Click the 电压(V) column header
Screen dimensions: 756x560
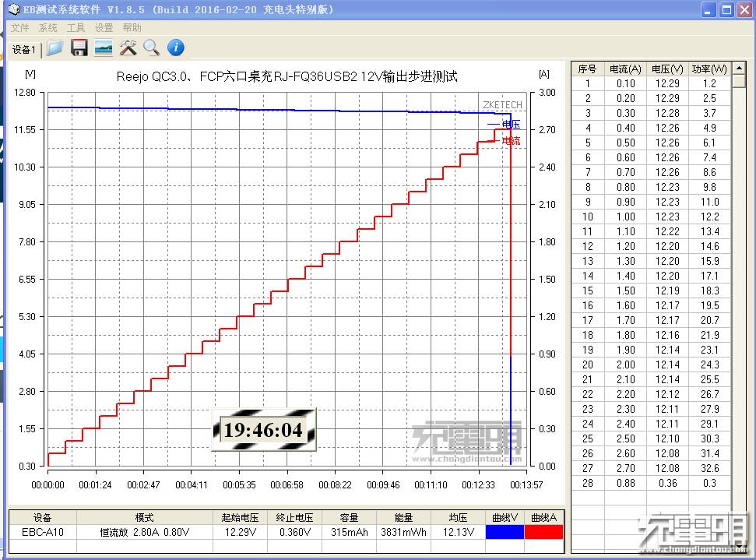667,69
